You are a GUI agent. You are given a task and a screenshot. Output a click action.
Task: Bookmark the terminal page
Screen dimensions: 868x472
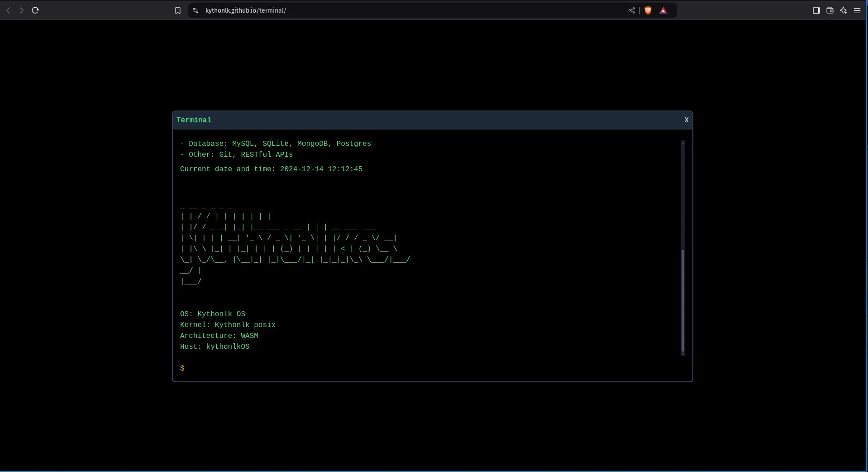(x=178, y=10)
